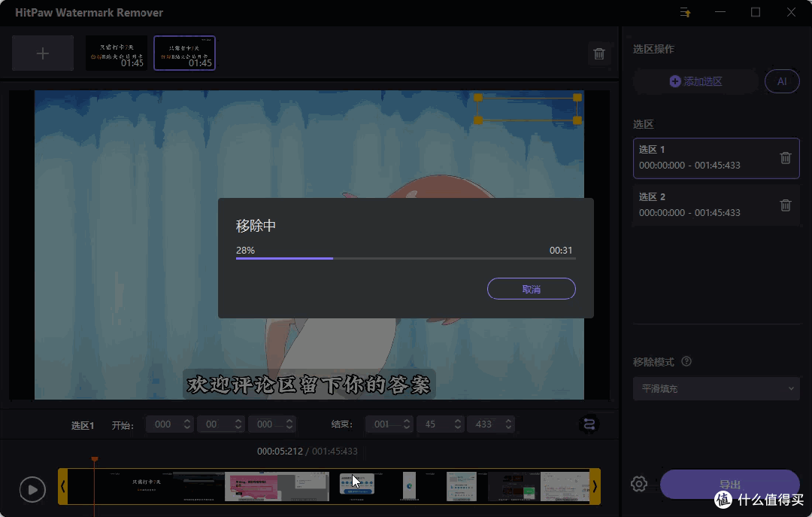Minimize the HitPaw Watermark Remover window
The image size is (812, 517).
[720, 13]
